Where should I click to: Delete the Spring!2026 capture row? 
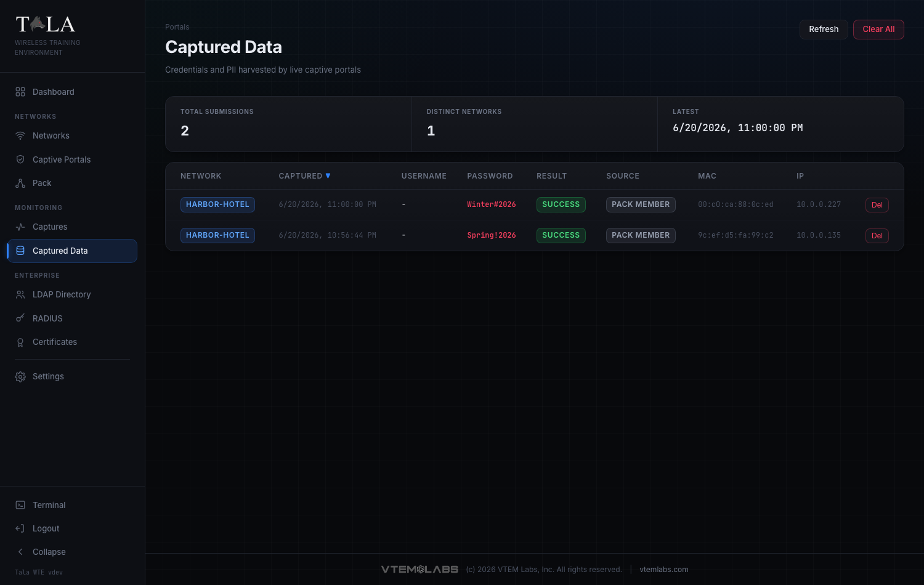point(877,236)
